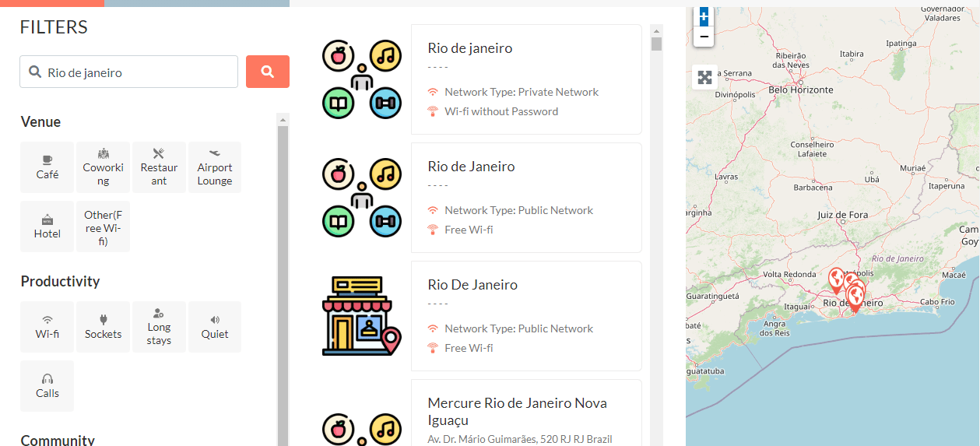
Task: Select the Long stays filter
Action: (x=159, y=327)
